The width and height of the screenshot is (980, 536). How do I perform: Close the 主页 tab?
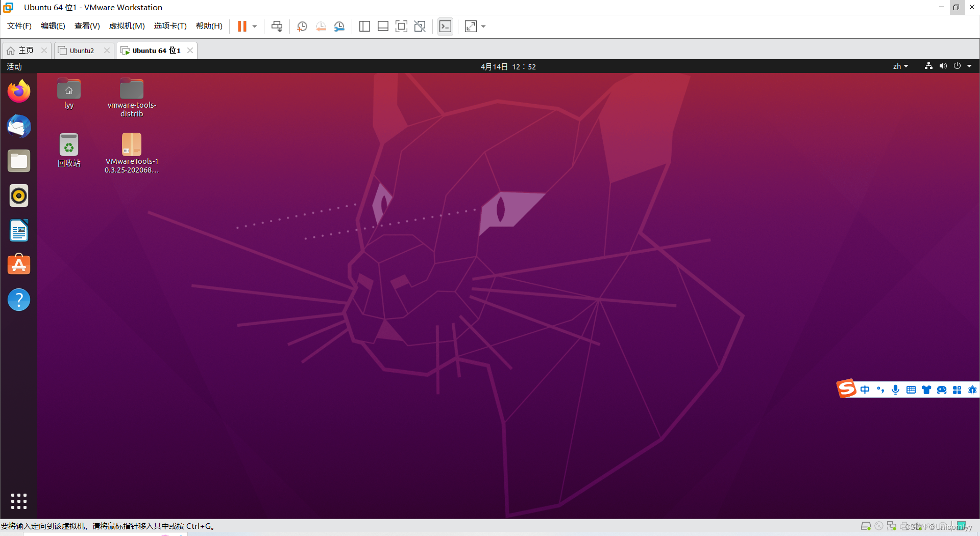click(x=44, y=51)
